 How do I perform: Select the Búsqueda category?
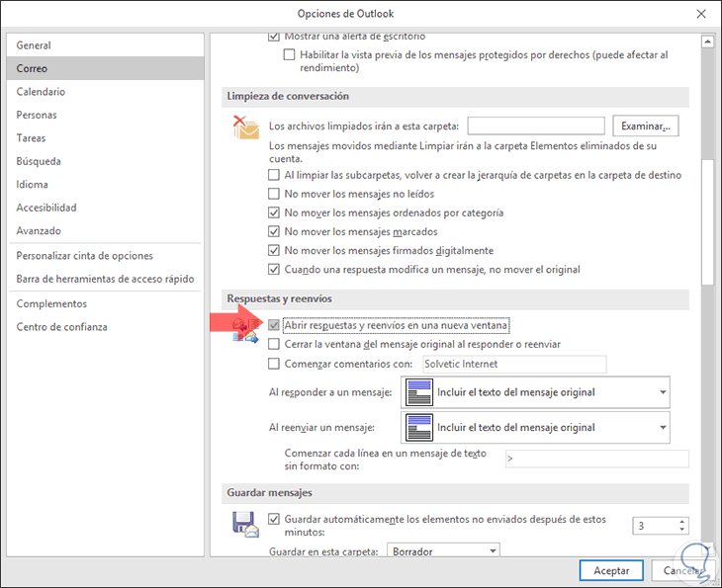(106, 161)
